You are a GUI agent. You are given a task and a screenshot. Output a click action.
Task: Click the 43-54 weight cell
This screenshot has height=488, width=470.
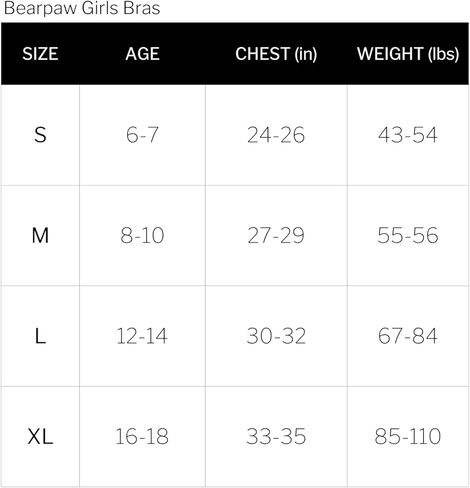pyautogui.click(x=408, y=135)
